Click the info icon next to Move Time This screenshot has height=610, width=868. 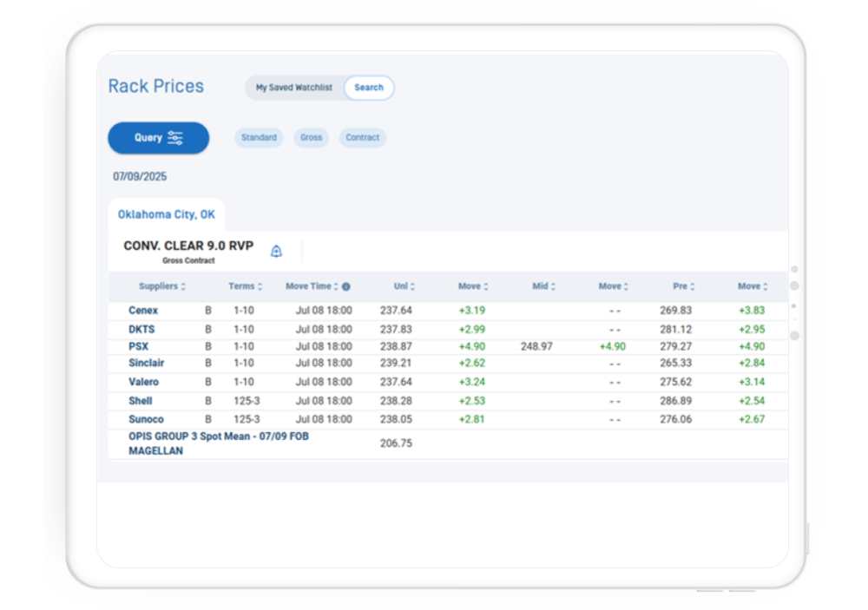click(346, 286)
